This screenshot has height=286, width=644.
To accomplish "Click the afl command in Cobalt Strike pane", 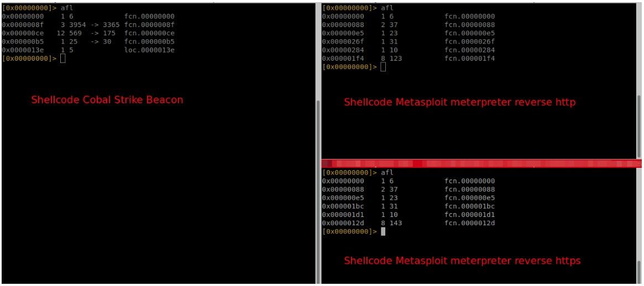I will click(66, 8).
